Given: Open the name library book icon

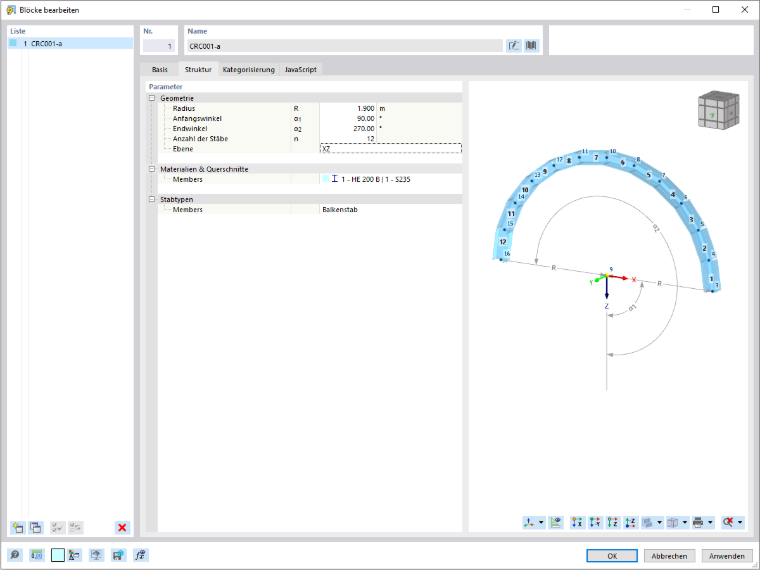Looking at the screenshot, I should pyautogui.click(x=532, y=46).
